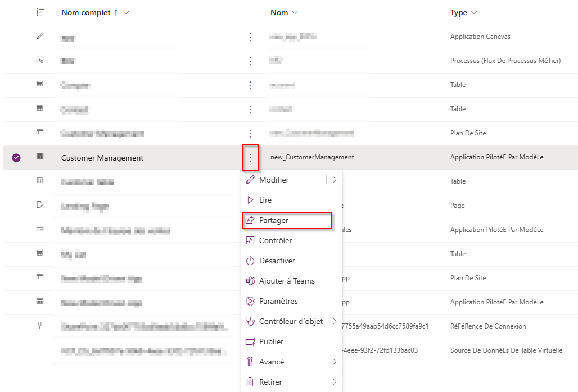The height and width of the screenshot is (392, 578).
Task: Choose Partager from the context menu
Action: (287, 220)
